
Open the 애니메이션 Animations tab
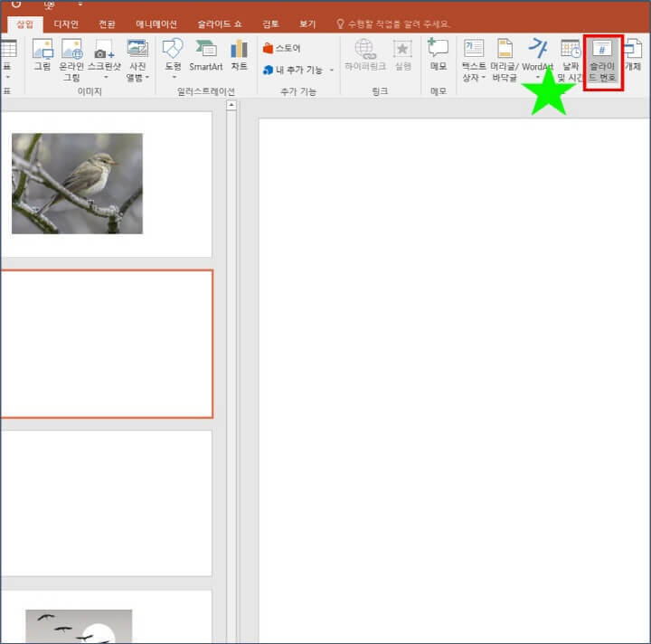point(156,24)
